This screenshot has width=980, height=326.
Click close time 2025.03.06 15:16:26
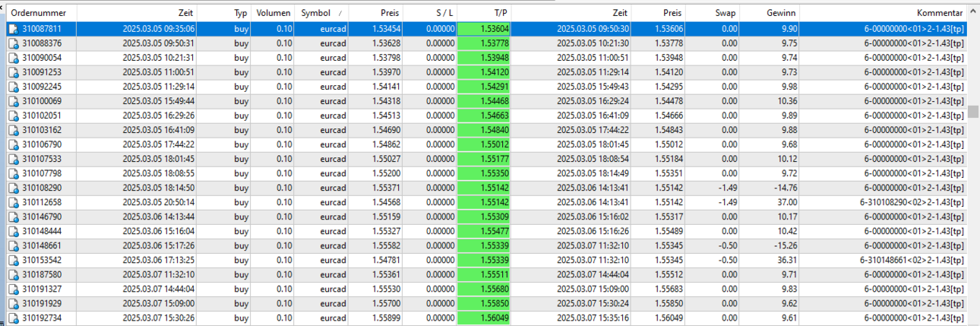pyautogui.click(x=593, y=231)
